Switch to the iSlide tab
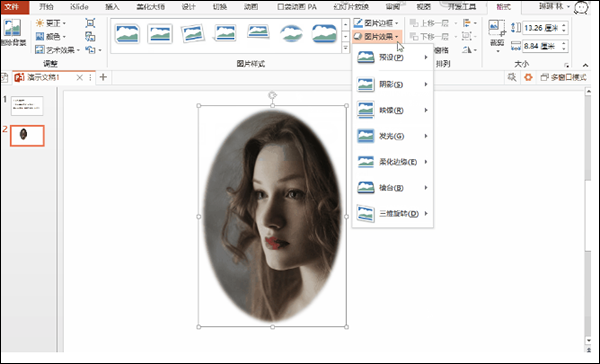This screenshot has width=600, height=364. [x=79, y=7]
